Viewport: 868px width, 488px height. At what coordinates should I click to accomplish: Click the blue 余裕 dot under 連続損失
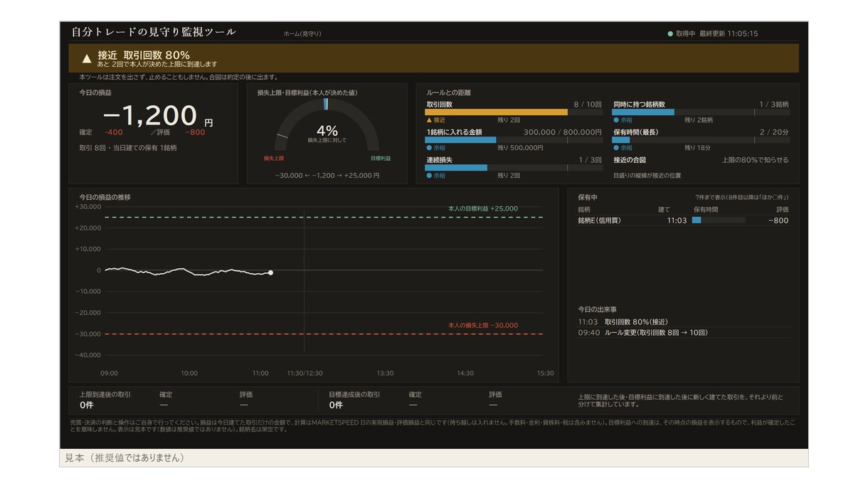429,176
